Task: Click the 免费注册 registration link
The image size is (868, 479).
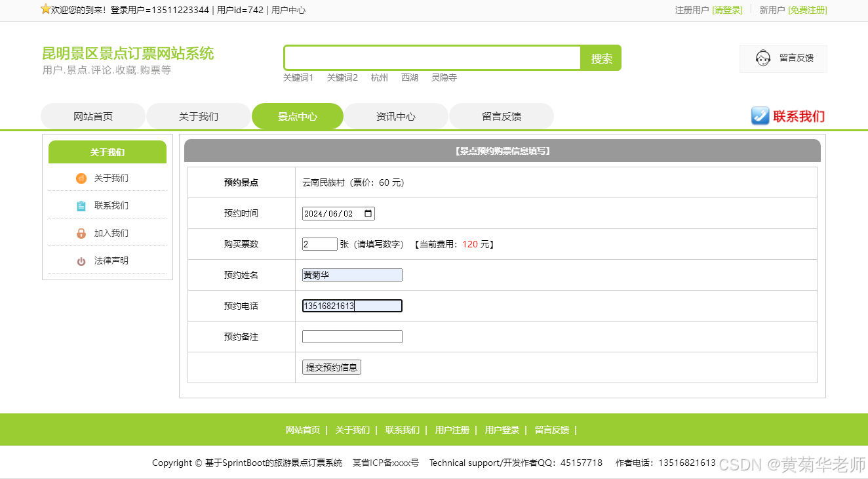Action: (x=807, y=10)
